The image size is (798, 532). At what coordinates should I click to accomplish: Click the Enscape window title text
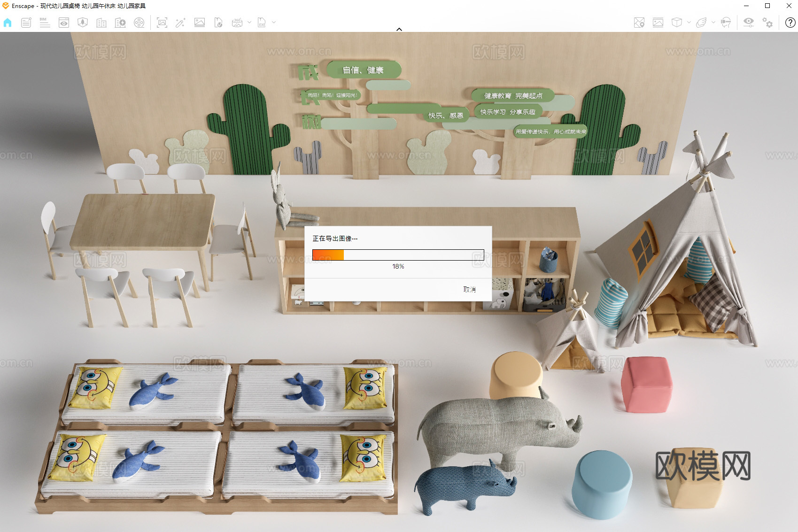point(79,6)
